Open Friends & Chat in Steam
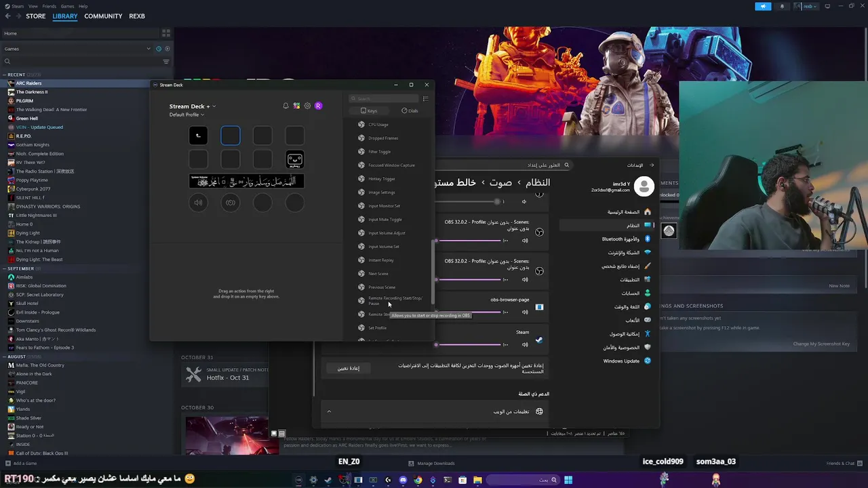This screenshot has height=488, width=868. [x=843, y=464]
